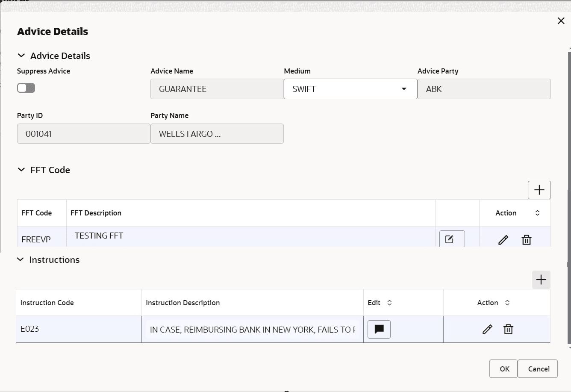Delete the FREEVP FFT code
This screenshot has height=392, width=571.
[526, 239]
